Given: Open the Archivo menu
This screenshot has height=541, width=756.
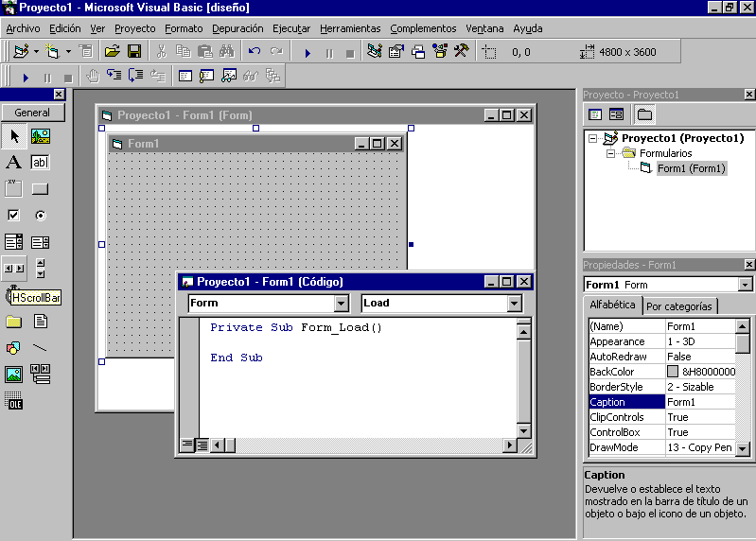Looking at the screenshot, I should click(23, 29).
